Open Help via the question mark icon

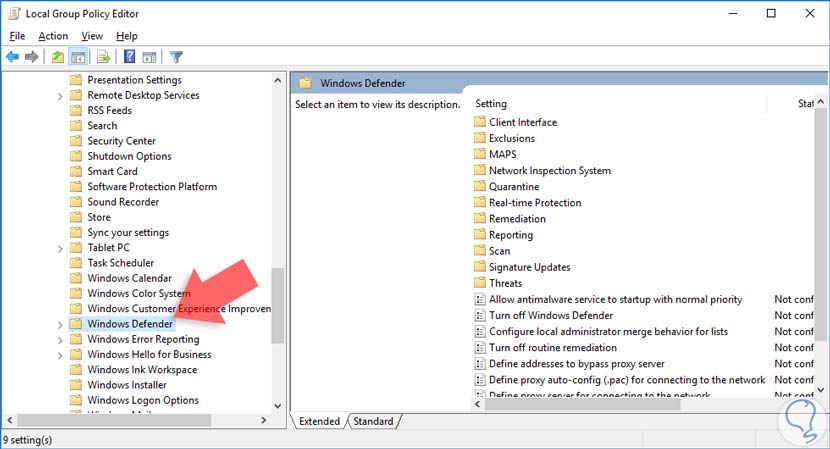[129, 57]
